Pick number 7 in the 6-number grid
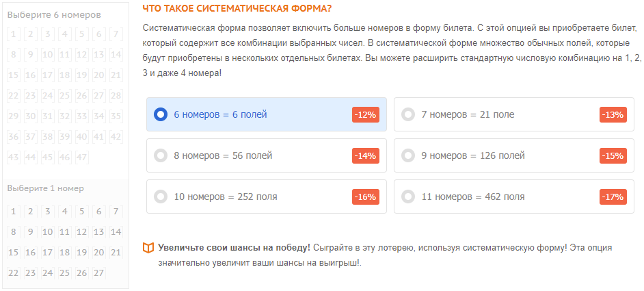This screenshot has width=644, height=291. (116, 34)
